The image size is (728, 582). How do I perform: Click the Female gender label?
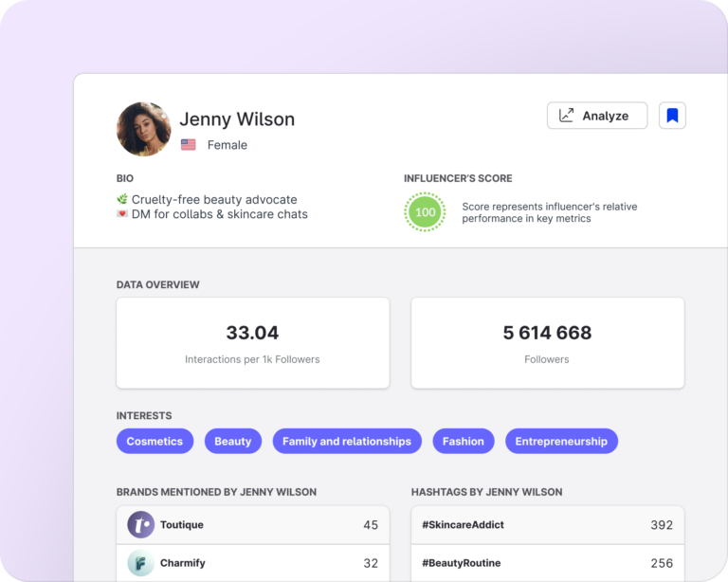point(227,145)
